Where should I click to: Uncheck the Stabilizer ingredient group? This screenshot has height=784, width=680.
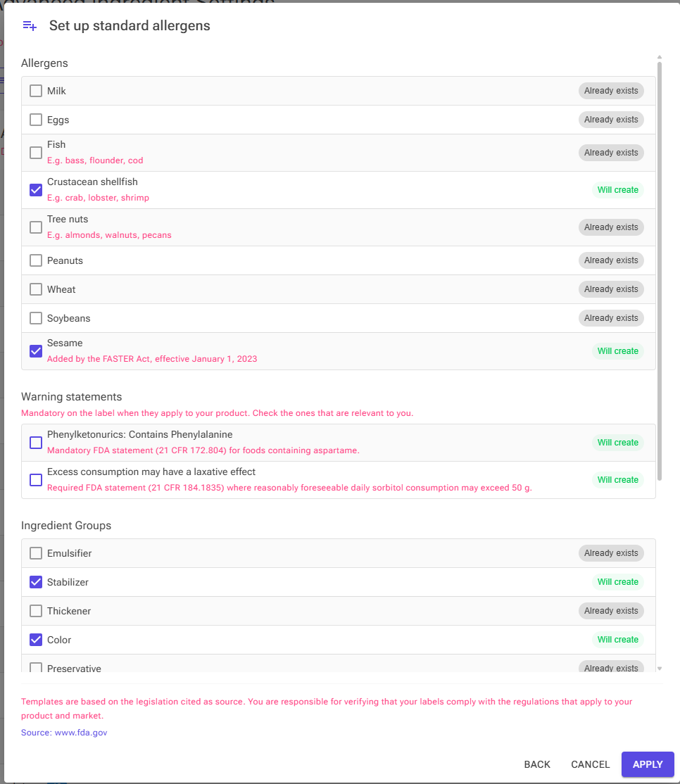pyautogui.click(x=35, y=582)
